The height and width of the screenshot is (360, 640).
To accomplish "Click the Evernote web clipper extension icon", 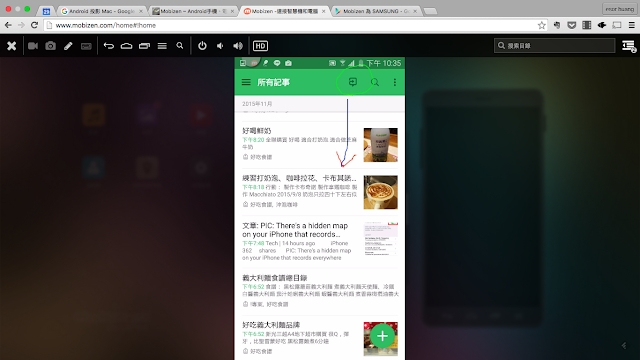I will tap(557, 25).
